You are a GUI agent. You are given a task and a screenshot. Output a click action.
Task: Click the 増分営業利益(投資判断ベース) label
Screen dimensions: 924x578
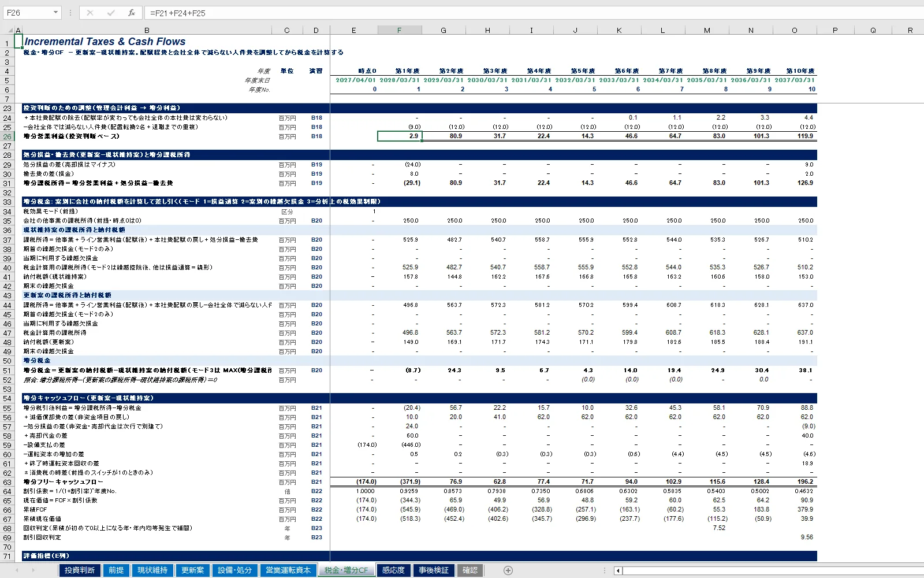[x=72, y=136]
